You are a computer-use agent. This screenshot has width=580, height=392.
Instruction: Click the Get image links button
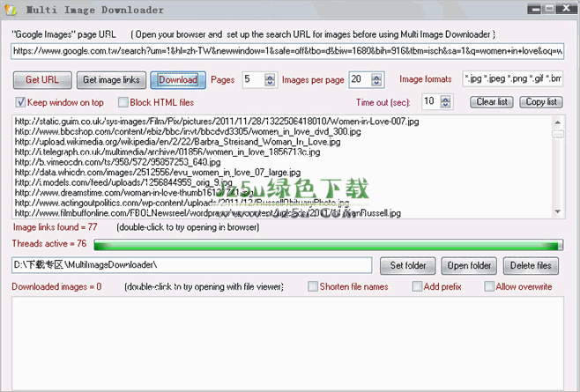point(111,80)
